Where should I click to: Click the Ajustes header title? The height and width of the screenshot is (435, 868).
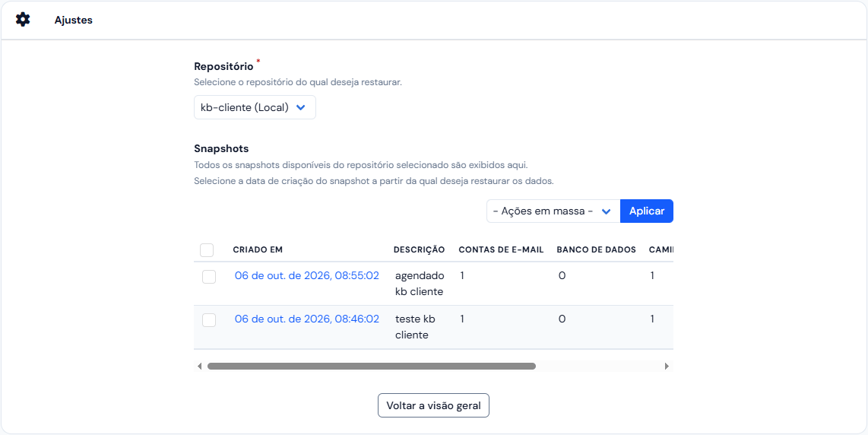[x=74, y=20]
